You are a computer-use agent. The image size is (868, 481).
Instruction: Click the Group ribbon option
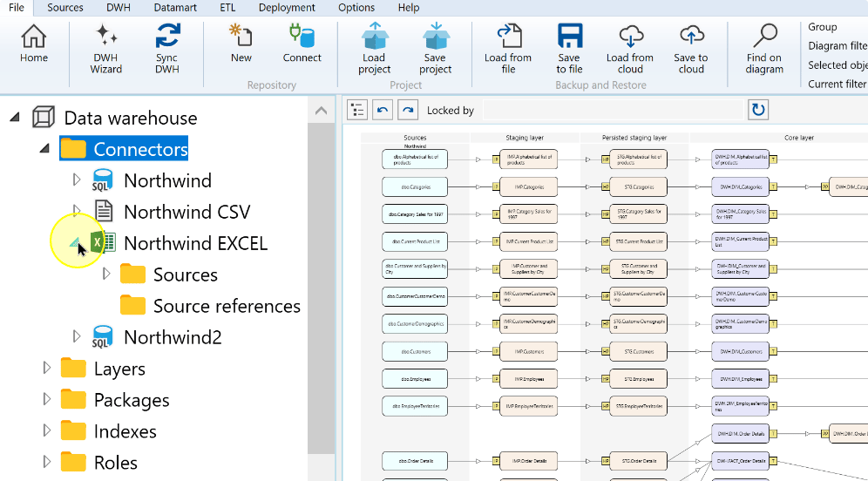pos(822,26)
